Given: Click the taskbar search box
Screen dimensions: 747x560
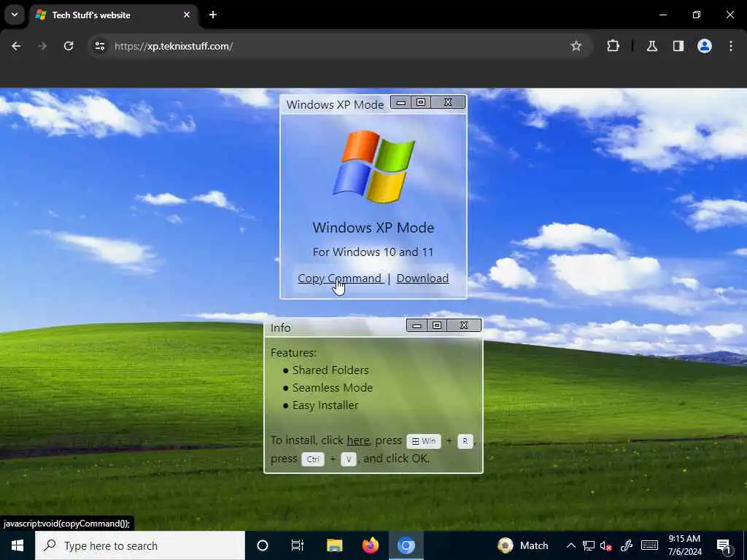Looking at the screenshot, I should 140,545.
